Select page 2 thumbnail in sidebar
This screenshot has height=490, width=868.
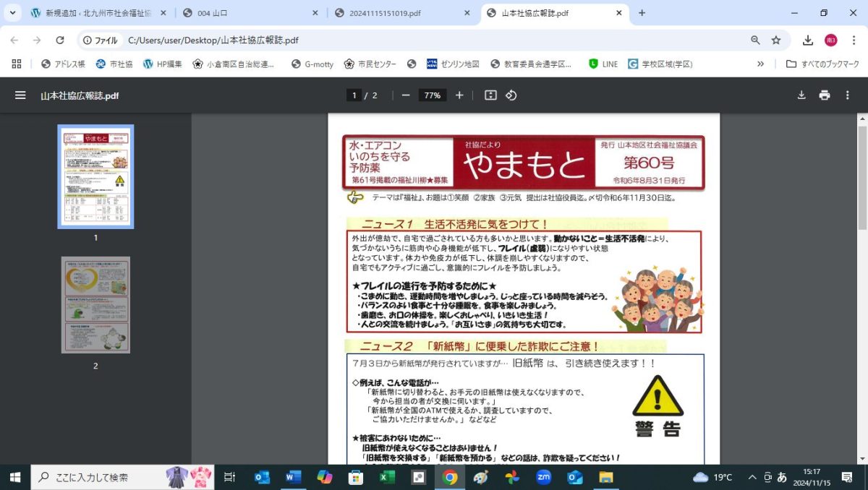(95, 304)
